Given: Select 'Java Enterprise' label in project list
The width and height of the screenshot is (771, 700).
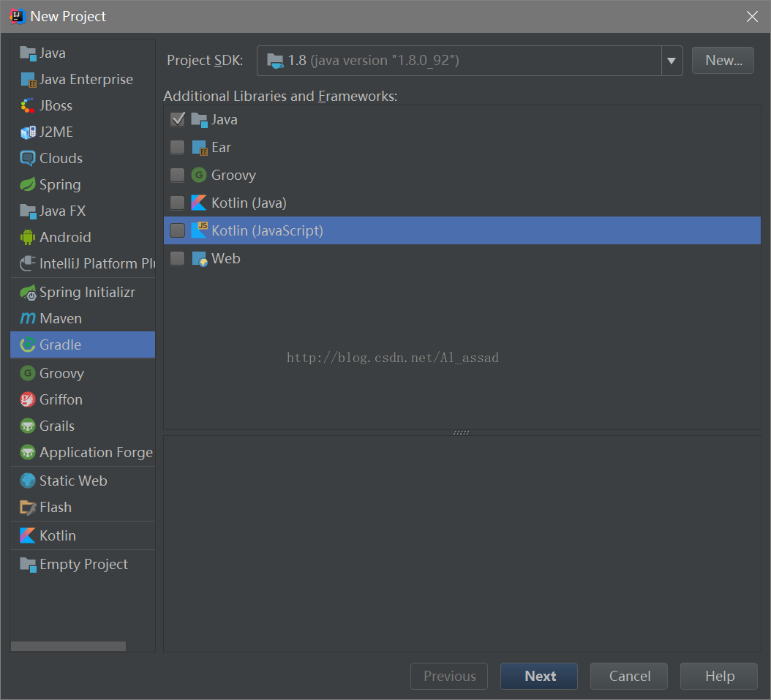Looking at the screenshot, I should tap(86, 80).
